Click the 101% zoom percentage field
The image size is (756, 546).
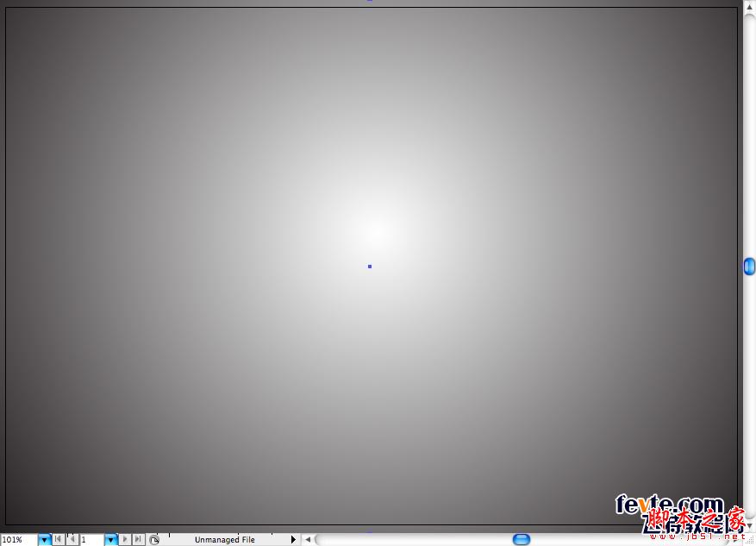19,540
